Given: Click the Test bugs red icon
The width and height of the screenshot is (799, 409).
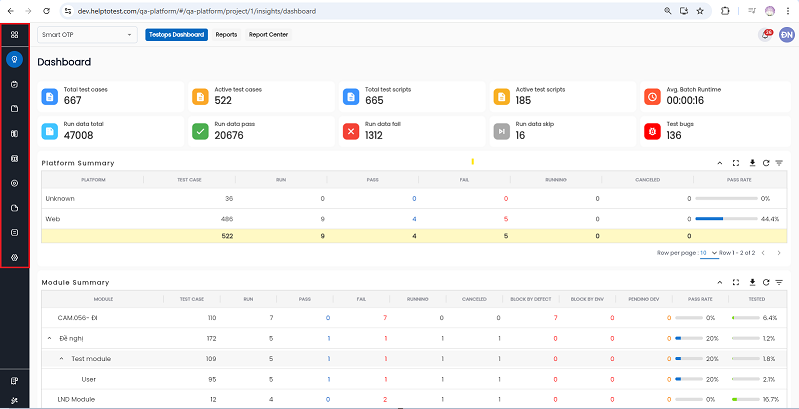Looking at the screenshot, I should tap(652, 131).
